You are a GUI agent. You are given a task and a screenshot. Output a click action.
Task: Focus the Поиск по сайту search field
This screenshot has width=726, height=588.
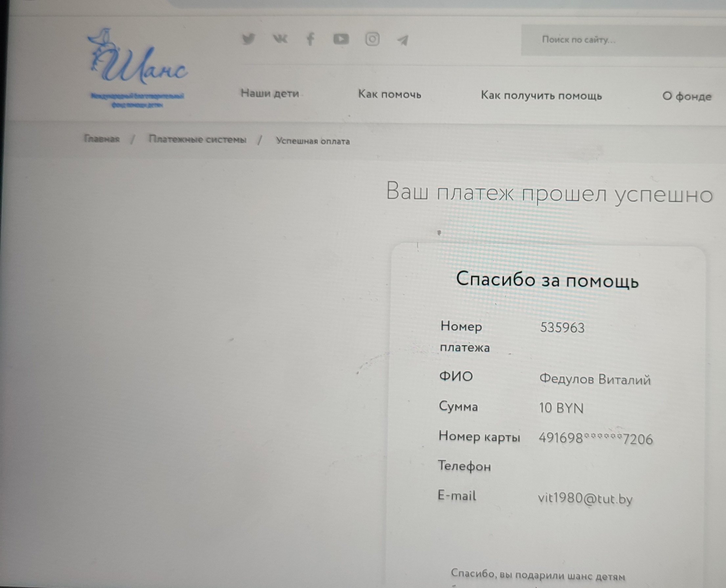pos(623,40)
